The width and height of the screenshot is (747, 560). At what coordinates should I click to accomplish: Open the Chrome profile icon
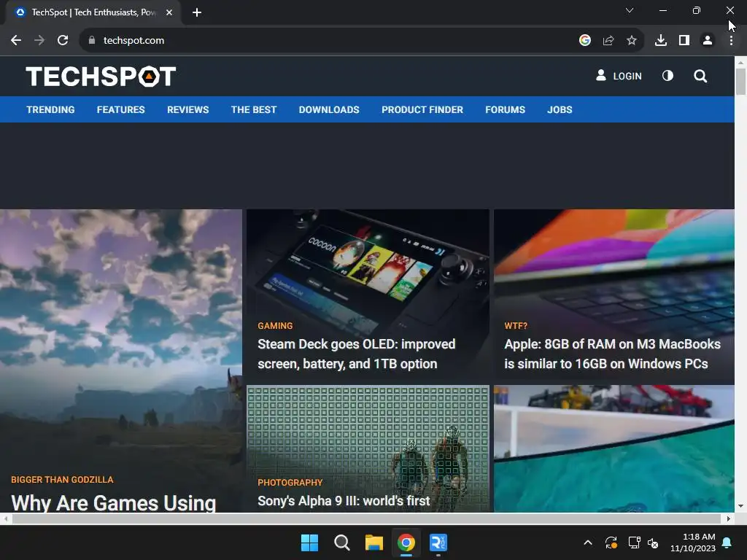[x=708, y=41]
